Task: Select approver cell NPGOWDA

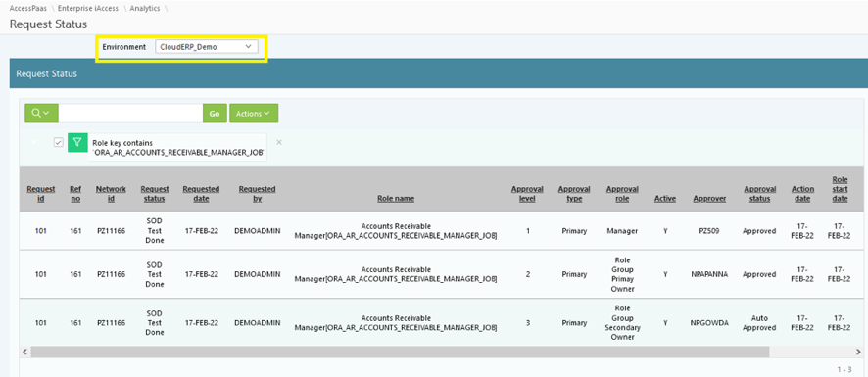Action: tap(709, 323)
